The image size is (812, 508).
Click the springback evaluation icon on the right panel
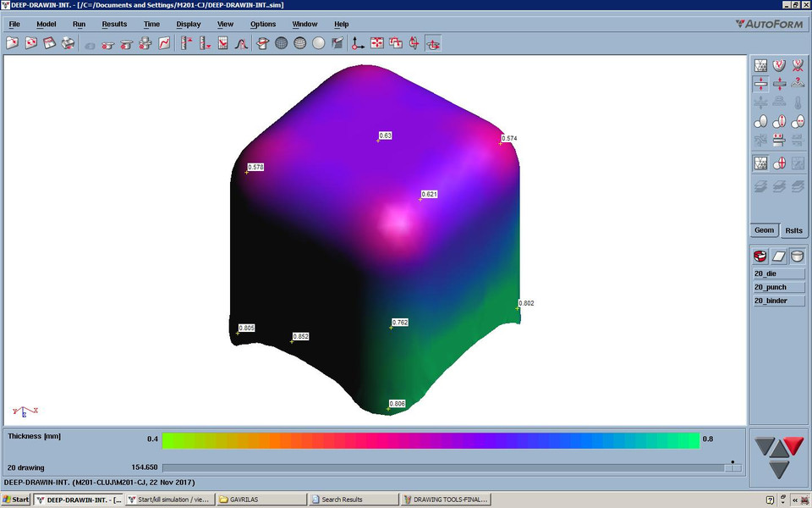tap(778, 121)
